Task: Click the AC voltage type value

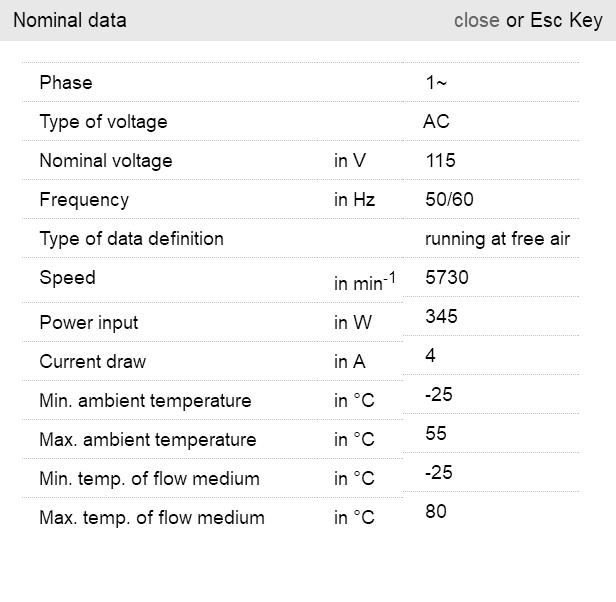Action: click(x=437, y=122)
